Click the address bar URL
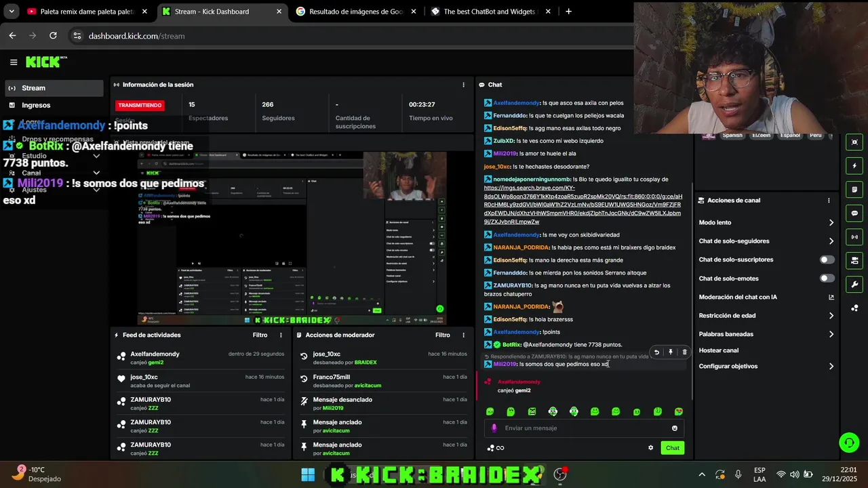Image resolution: width=868 pixels, height=488 pixels. (136, 36)
